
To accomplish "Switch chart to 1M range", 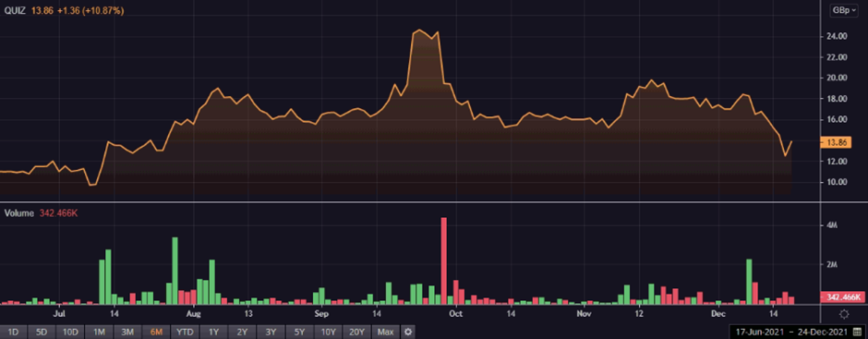I will click(99, 333).
